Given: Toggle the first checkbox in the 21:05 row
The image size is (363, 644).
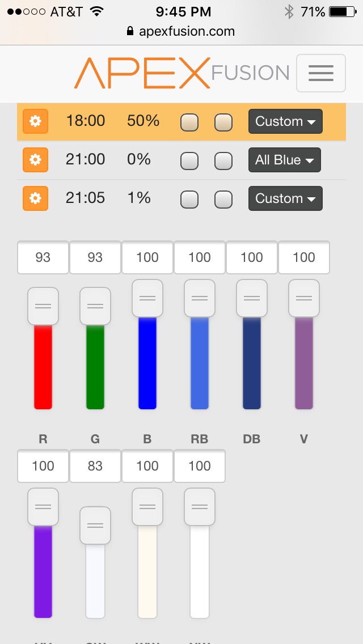Looking at the screenshot, I should tap(189, 199).
